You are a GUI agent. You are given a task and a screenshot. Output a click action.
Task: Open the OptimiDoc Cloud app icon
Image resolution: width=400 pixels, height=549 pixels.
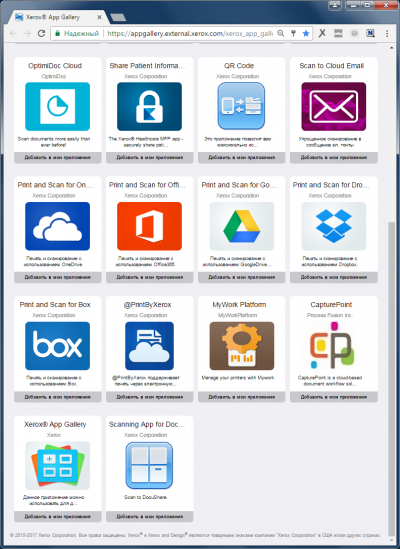pos(57,106)
